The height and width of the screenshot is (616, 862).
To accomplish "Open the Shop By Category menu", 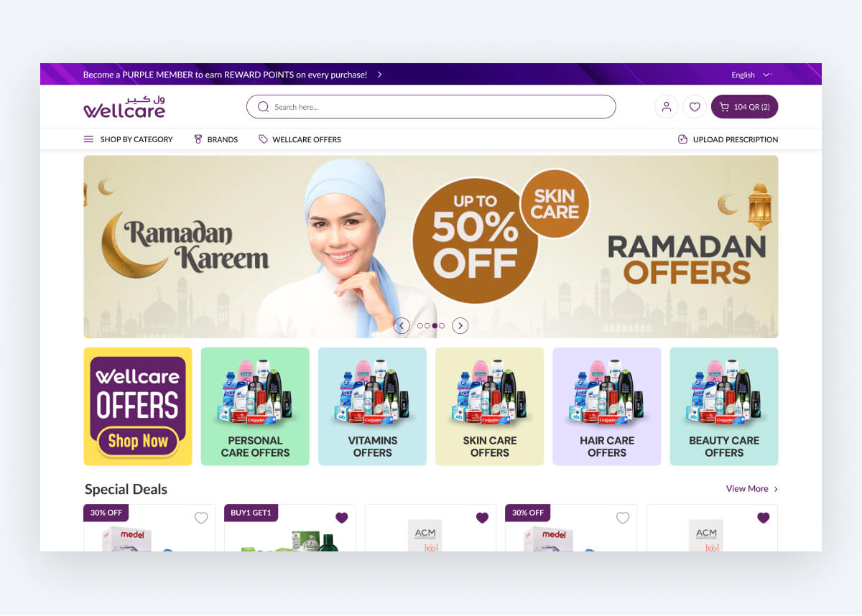I will [129, 139].
